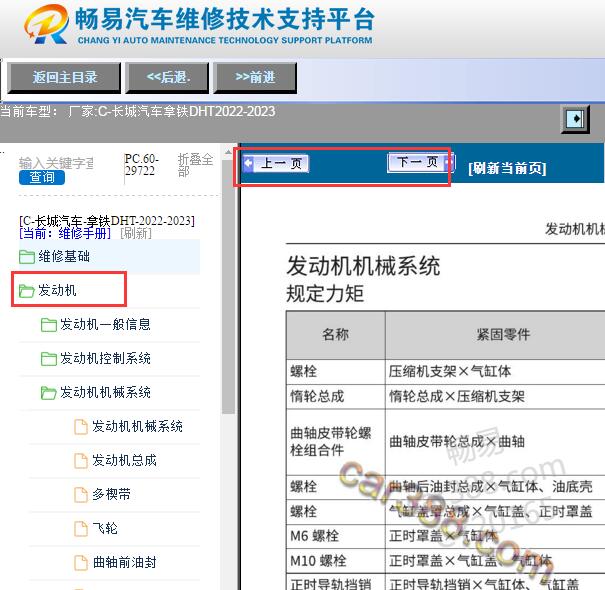Click the document icon beside 飞轮
Viewport: 605px width, 590px height.
[x=81, y=529]
